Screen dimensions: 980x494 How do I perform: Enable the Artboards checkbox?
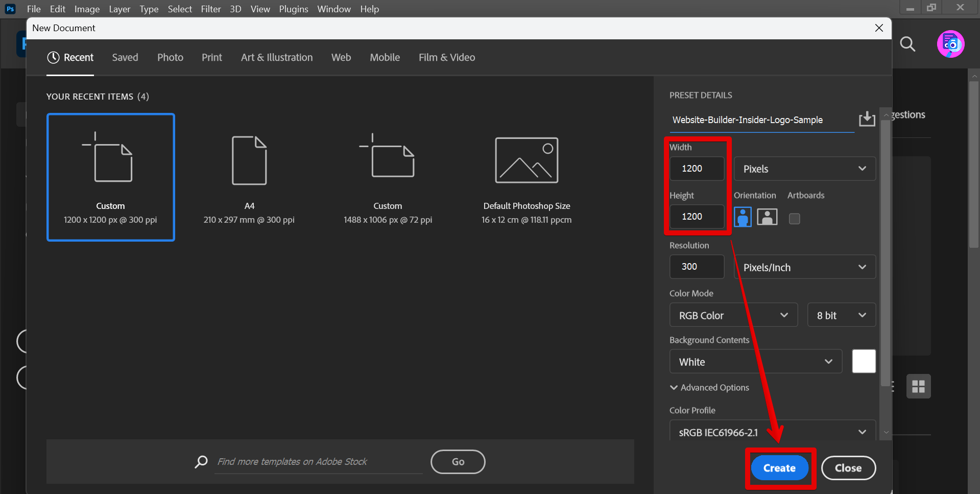click(794, 219)
